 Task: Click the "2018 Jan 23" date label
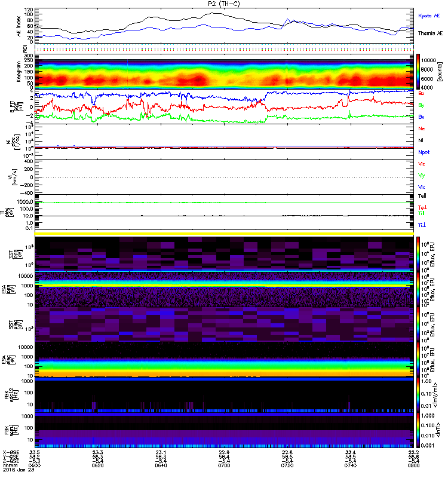19,470
